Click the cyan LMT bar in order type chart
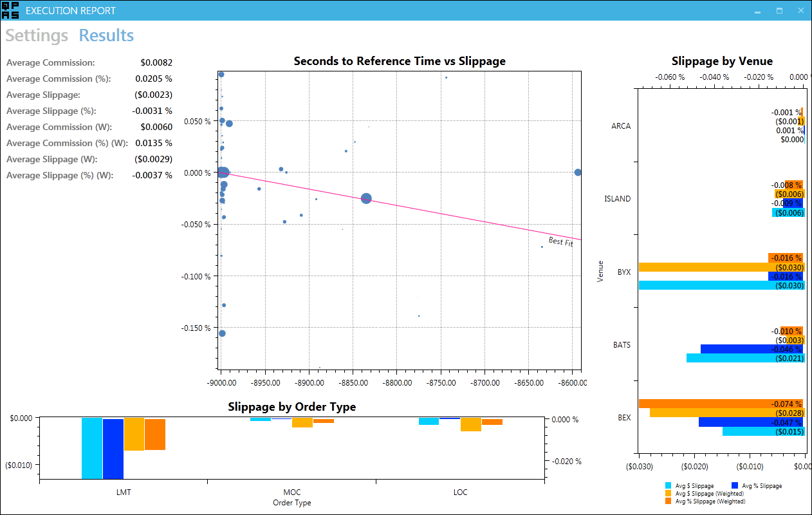Image resolution: width=812 pixels, height=515 pixels. coord(92,447)
